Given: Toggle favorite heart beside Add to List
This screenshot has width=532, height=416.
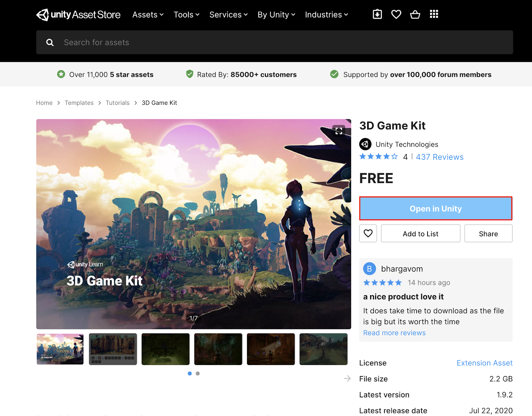Looking at the screenshot, I should (368, 234).
